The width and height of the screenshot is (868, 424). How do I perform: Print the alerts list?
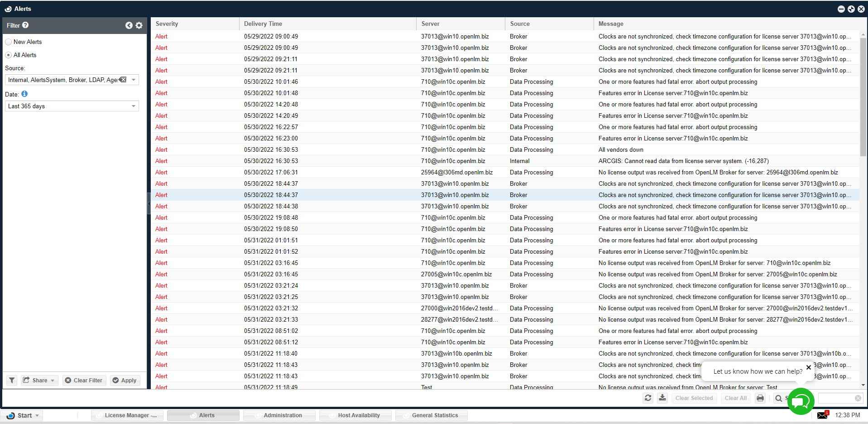coord(760,398)
